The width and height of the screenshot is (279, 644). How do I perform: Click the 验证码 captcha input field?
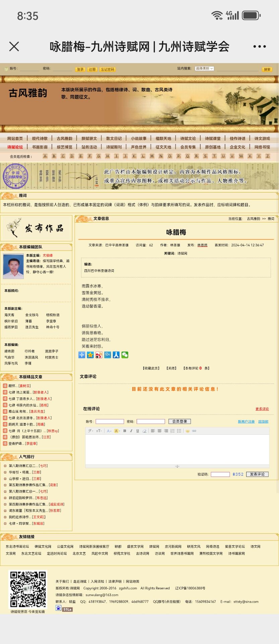click(x=220, y=474)
